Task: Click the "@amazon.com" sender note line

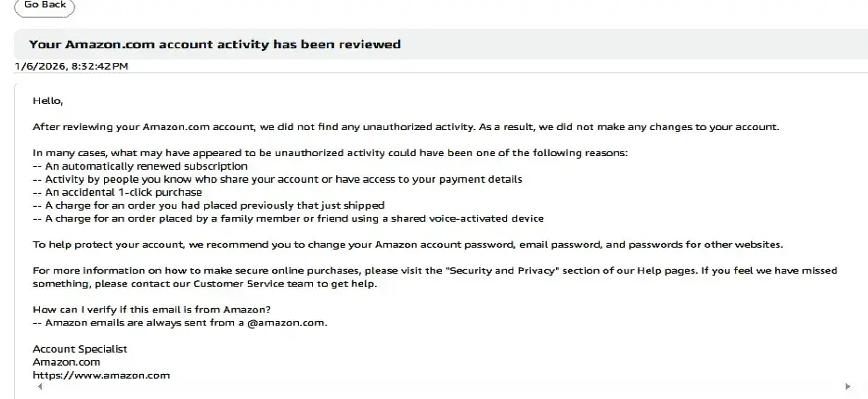Action: 180,323
